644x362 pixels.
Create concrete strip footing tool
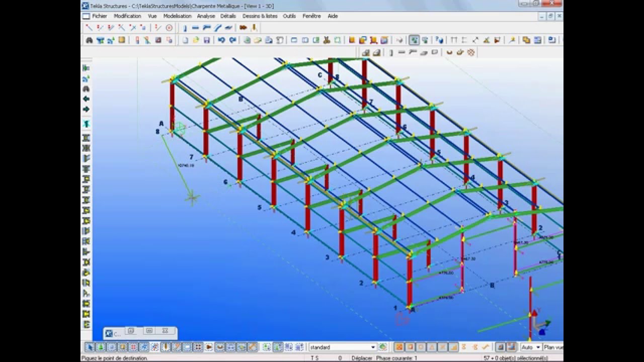pos(377,52)
